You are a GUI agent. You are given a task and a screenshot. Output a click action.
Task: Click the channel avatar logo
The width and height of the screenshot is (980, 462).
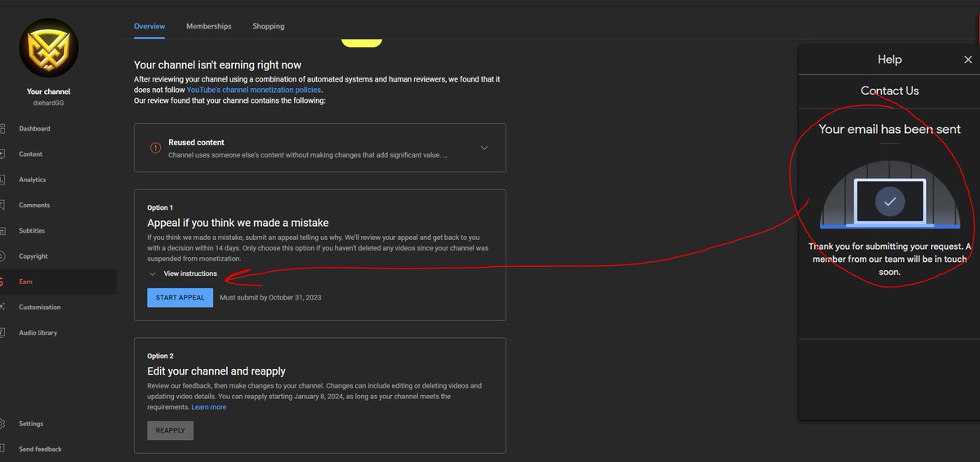tap(48, 48)
